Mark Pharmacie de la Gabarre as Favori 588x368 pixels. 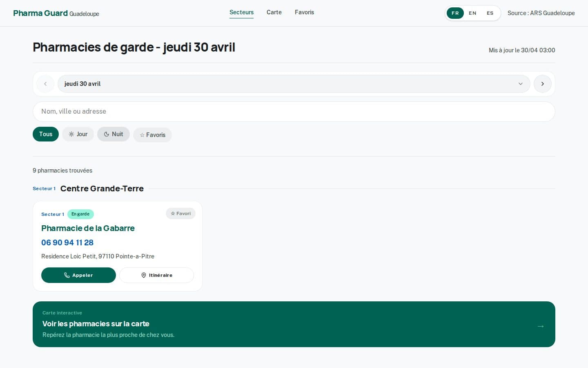[180, 213]
